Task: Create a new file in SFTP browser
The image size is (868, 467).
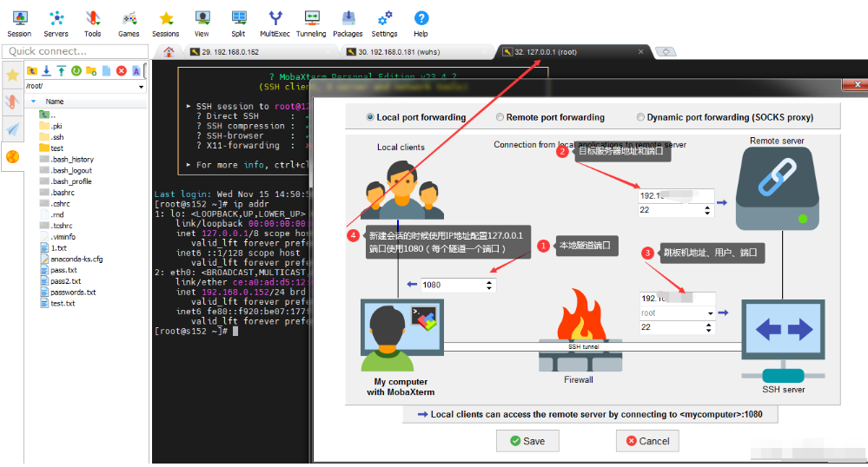Action: [106, 71]
